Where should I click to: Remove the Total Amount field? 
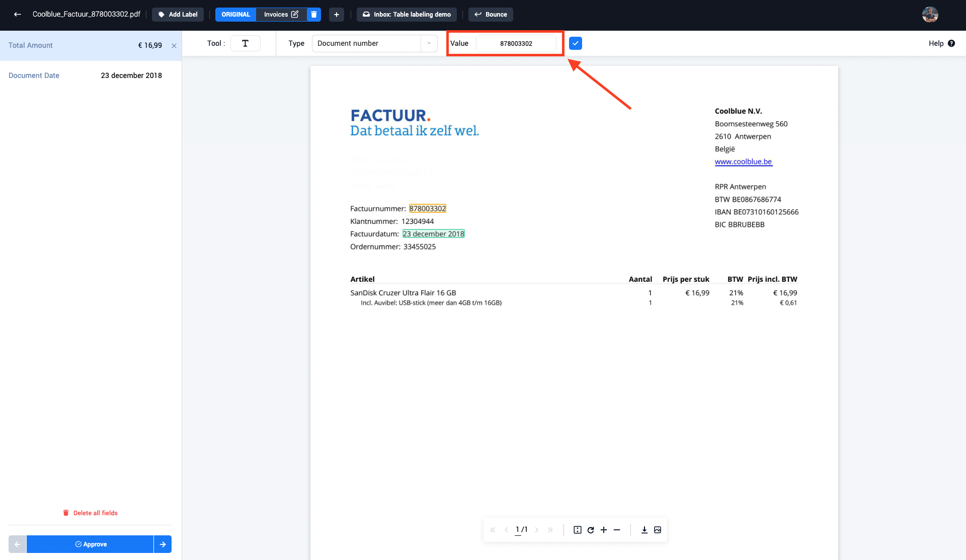(174, 46)
